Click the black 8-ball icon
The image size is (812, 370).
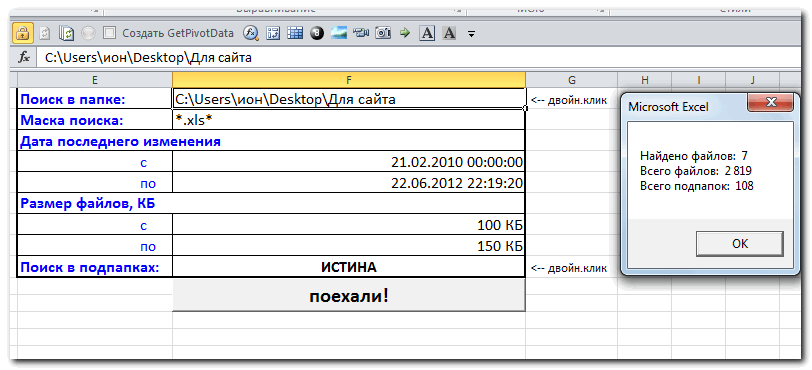pos(317,34)
